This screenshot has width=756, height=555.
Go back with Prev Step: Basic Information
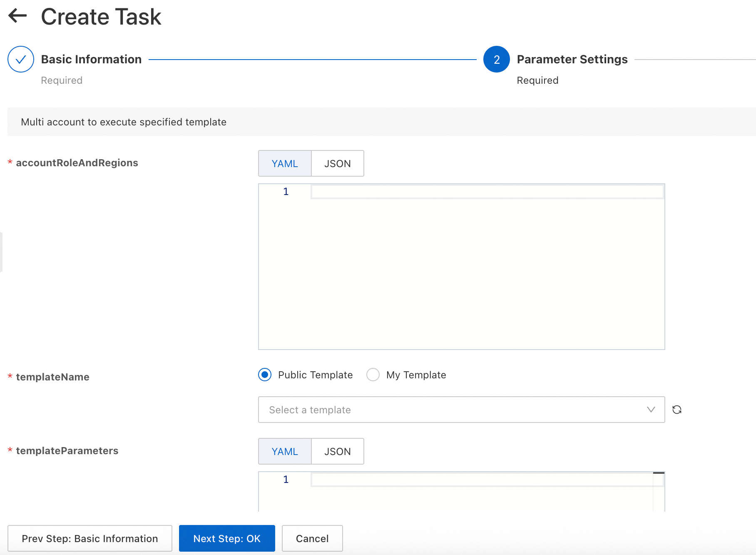90,539
